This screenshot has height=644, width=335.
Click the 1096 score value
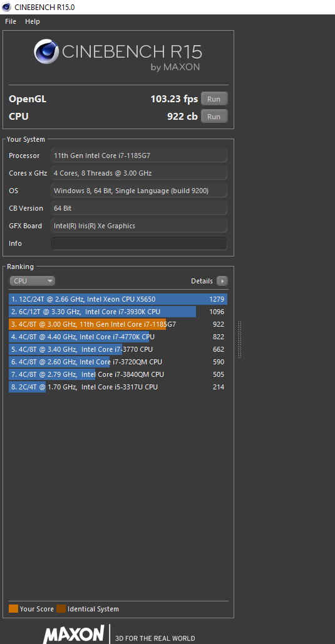coord(217,312)
